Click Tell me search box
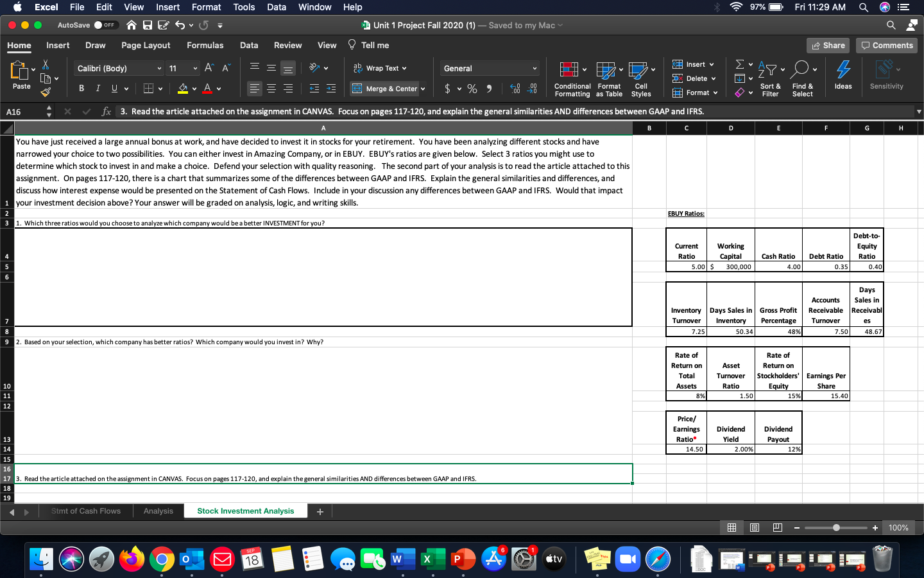The height and width of the screenshot is (578, 924). click(x=369, y=46)
